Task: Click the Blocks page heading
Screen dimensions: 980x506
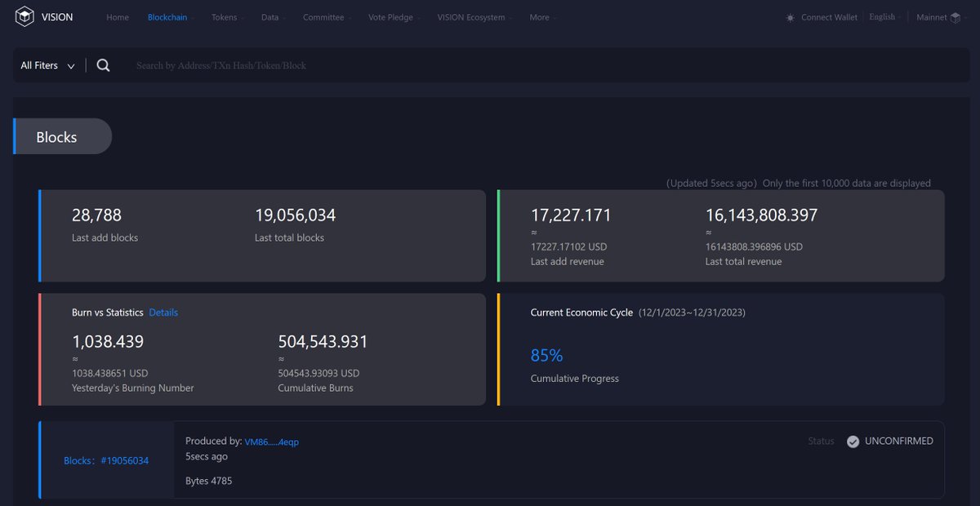Action: coord(56,137)
